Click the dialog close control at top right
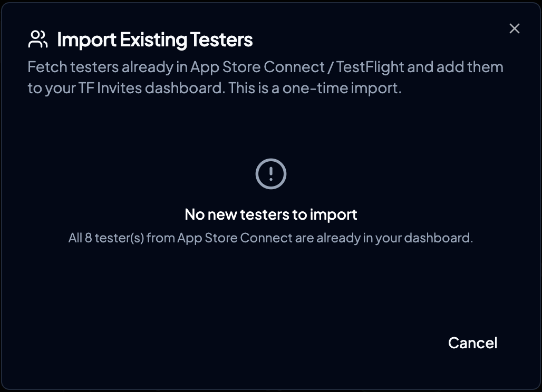Viewport: 542px width, 392px height. 514,28
